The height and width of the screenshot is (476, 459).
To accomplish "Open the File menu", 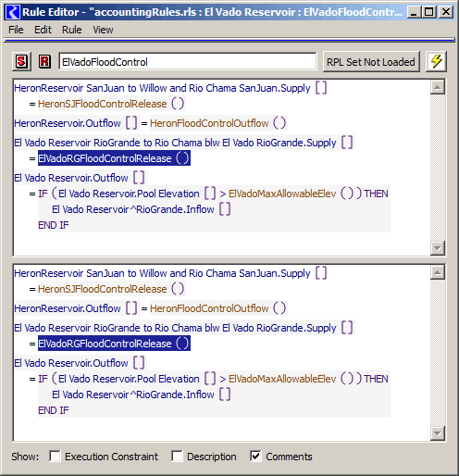I will [x=16, y=30].
